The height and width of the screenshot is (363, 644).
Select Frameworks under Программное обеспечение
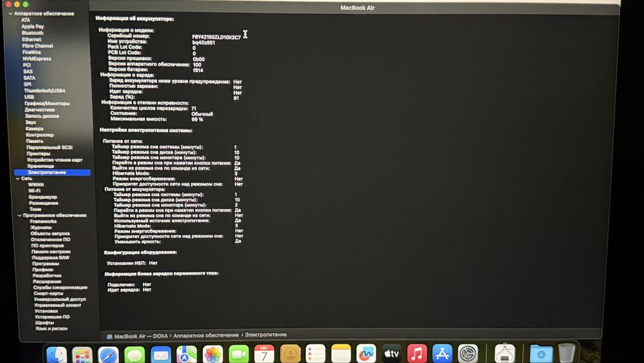tap(44, 221)
